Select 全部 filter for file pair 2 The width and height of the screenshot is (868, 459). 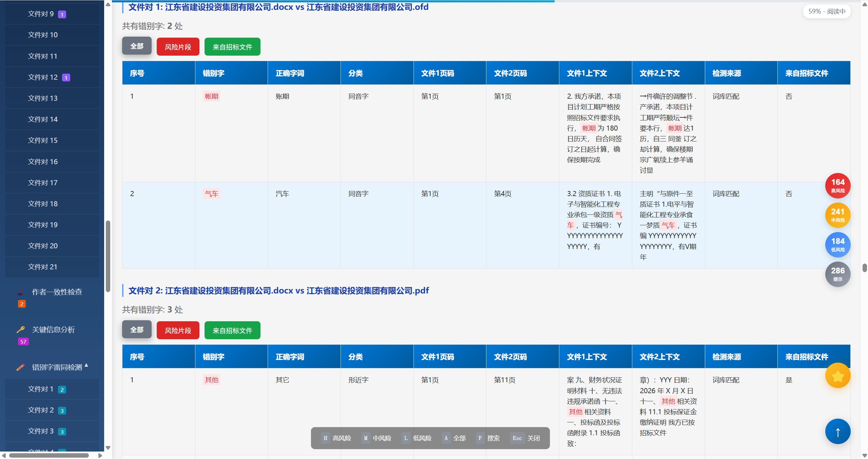(x=137, y=330)
